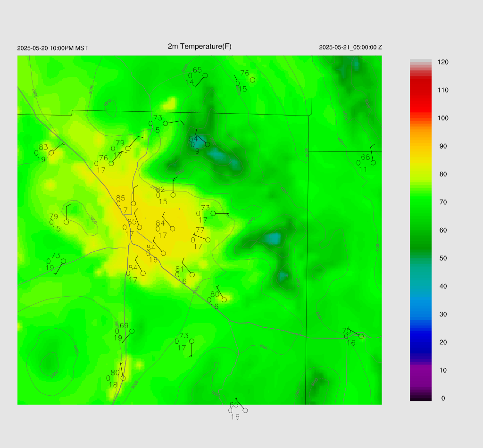The width and height of the screenshot is (483, 448).
Task: Click the 65 reading below the map edge
Action: pyautogui.click(x=234, y=405)
